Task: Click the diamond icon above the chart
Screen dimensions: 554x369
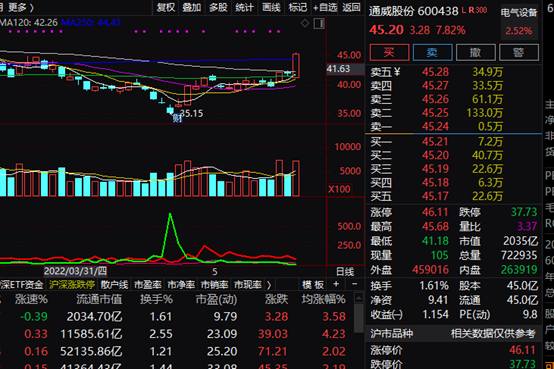Action: [305, 23]
